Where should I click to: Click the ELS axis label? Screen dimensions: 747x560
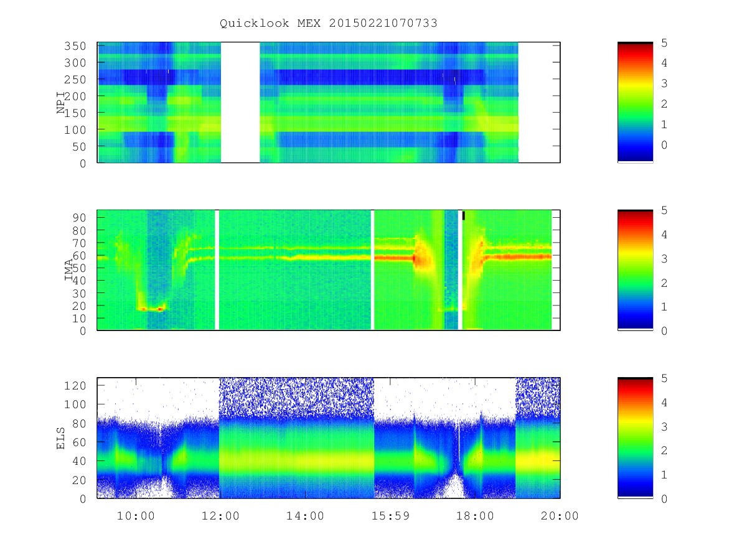coord(61,438)
